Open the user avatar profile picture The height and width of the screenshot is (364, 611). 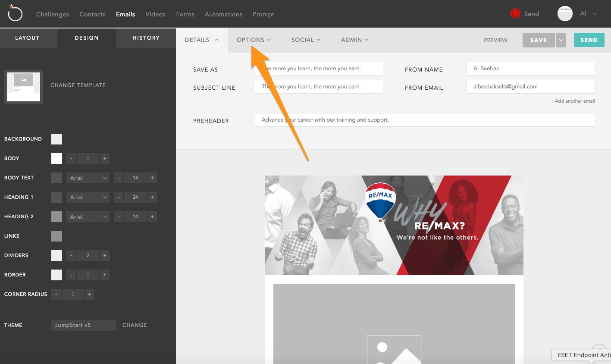[x=565, y=13]
